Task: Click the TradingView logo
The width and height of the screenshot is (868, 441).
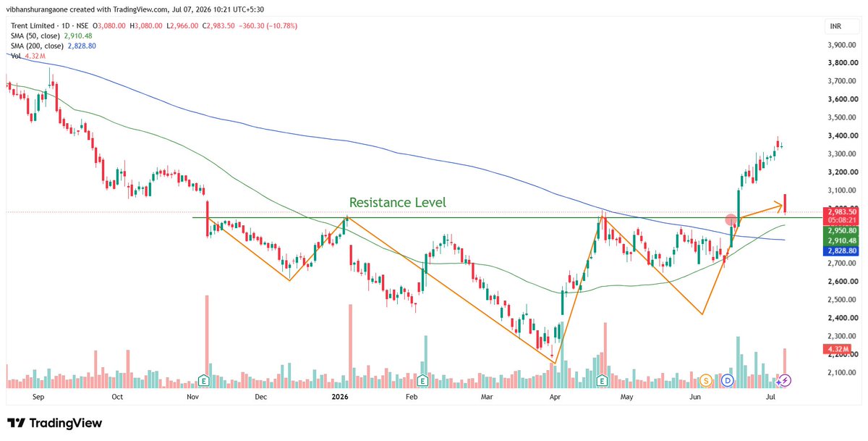Action: 55,424
